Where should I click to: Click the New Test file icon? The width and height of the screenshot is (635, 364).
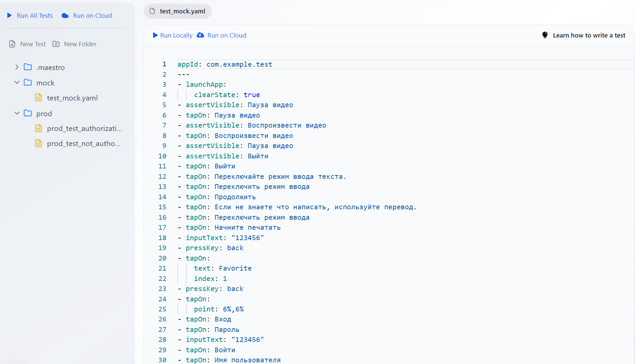pos(12,44)
